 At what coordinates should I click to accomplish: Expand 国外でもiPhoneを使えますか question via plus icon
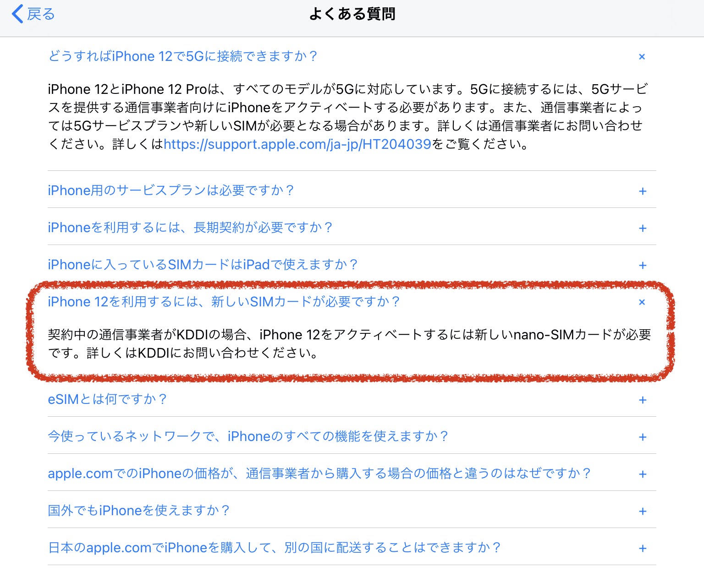click(x=643, y=511)
